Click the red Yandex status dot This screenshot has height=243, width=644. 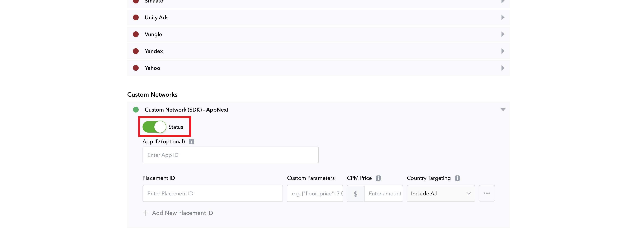click(x=136, y=51)
